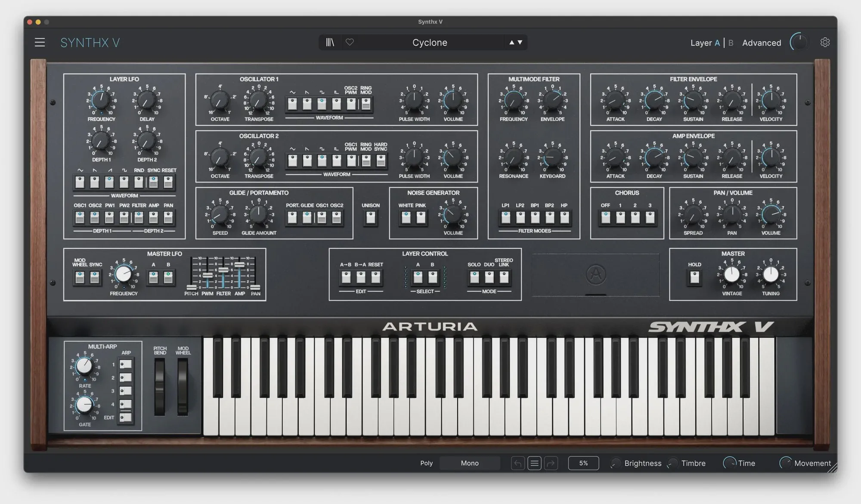861x504 pixels.
Task: Favorite the preset with heart icon
Action: (x=350, y=42)
